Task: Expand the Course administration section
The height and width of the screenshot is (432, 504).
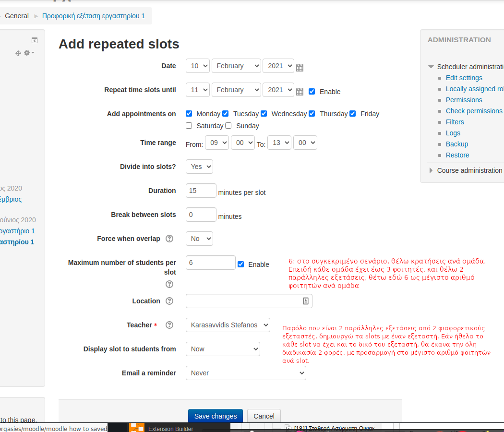Action: pyautogui.click(x=431, y=170)
